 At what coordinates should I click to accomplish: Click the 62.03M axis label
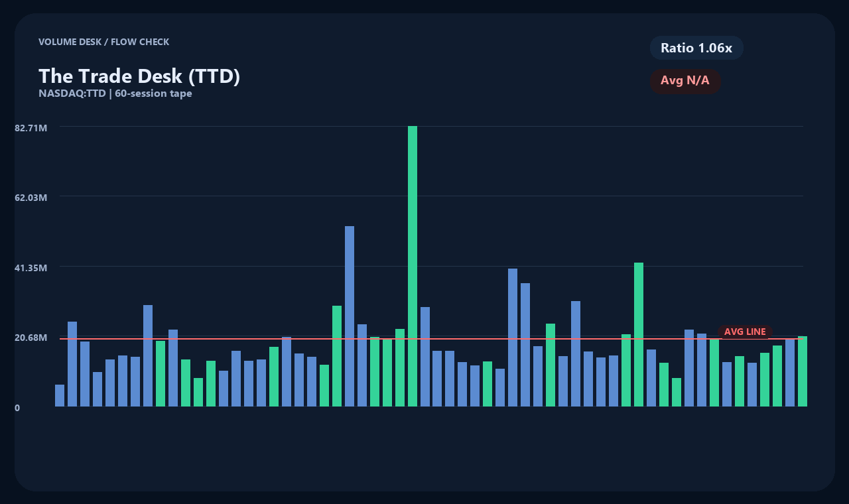tap(31, 198)
